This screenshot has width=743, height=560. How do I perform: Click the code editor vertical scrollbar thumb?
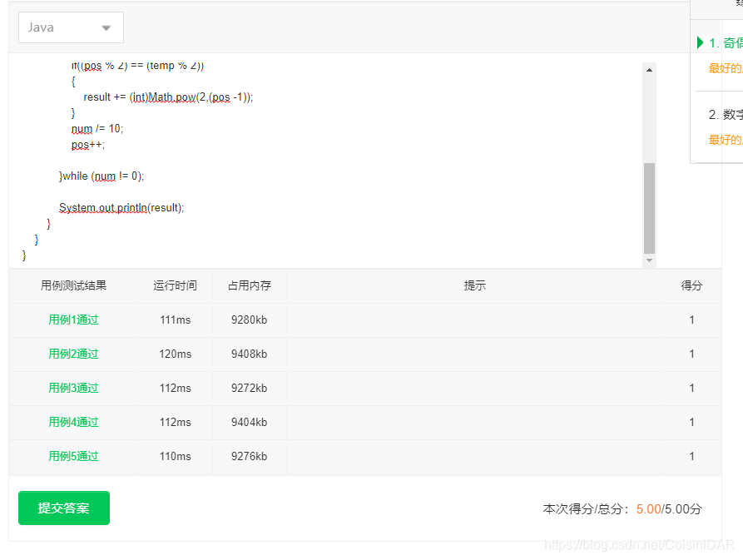pyautogui.click(x=649, y=208)
